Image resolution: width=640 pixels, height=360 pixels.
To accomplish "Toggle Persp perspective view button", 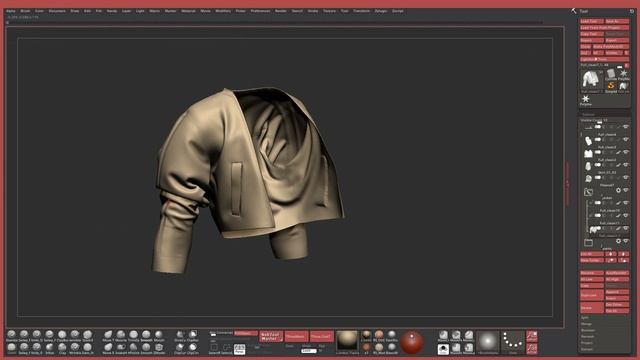I will click(x=239, y=349).
